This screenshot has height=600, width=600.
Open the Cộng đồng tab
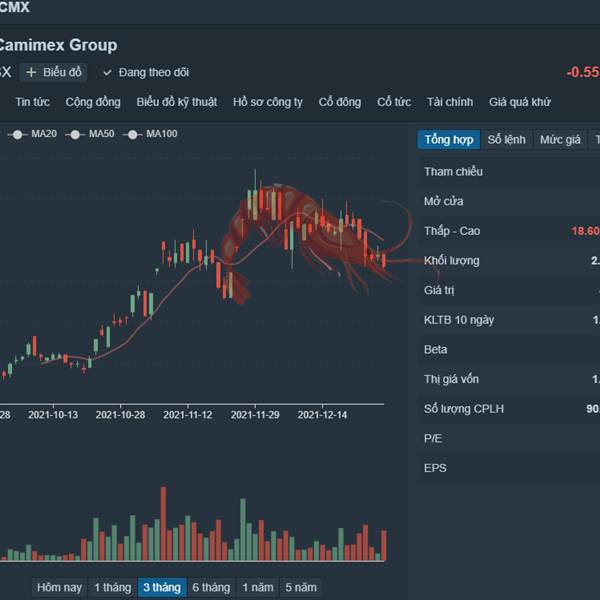[x=93, y=102]
